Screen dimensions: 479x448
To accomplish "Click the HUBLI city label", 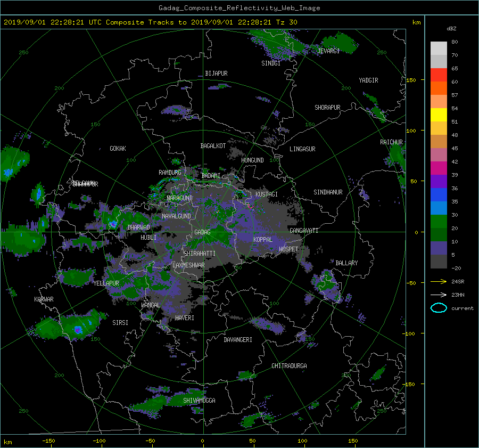I will [148, 237].
